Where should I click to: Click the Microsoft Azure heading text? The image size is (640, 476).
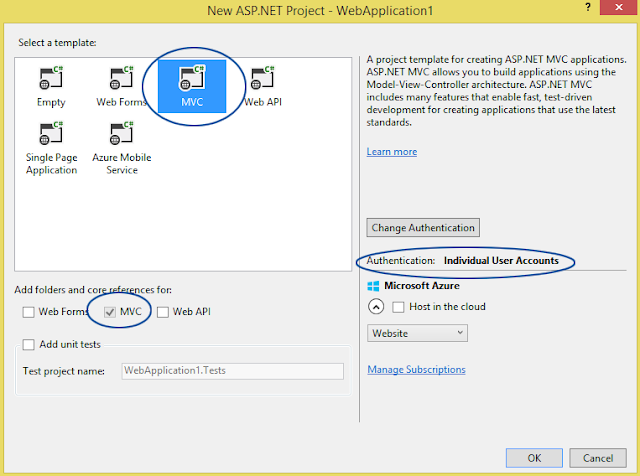click(422, 286)
